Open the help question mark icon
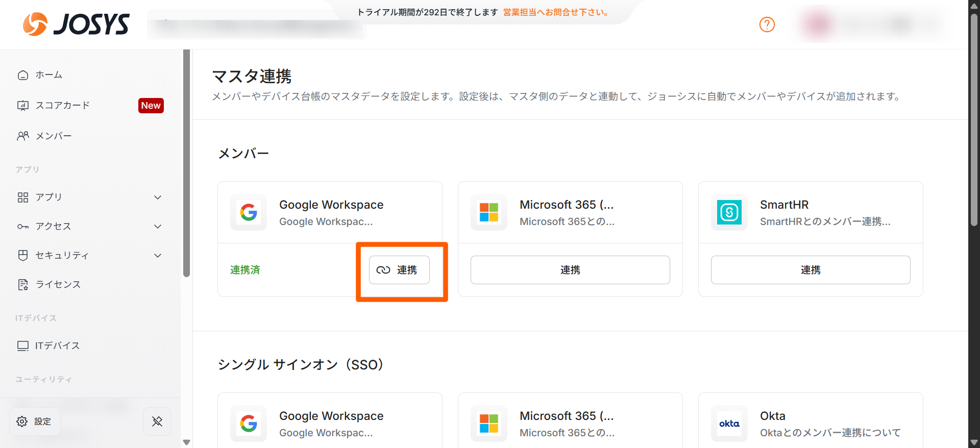The width and height of the screenshot is (980, 448). point(767,24)
